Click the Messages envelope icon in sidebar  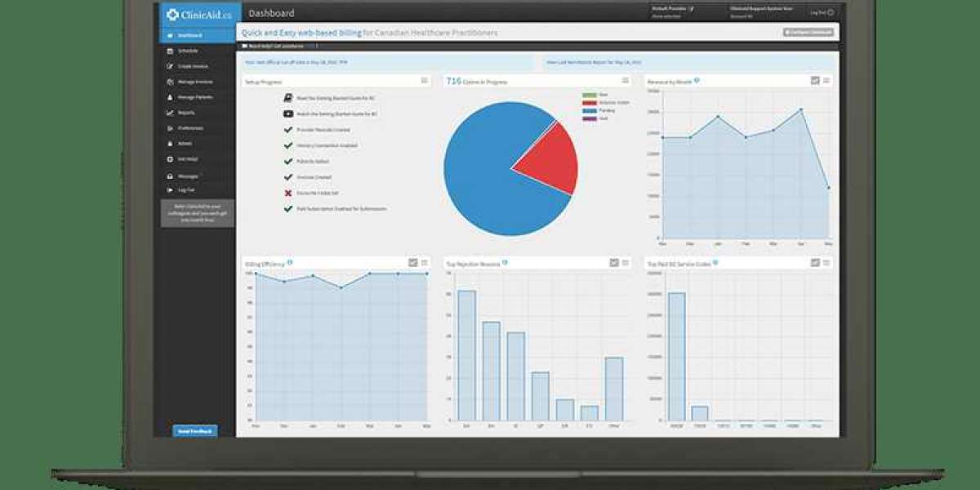point(170,176)
